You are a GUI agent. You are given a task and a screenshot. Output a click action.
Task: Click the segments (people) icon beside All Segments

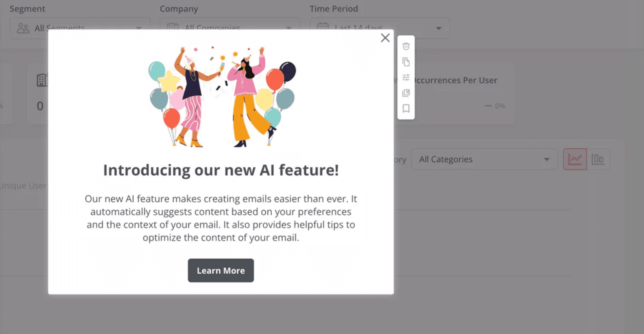point(22,28)
